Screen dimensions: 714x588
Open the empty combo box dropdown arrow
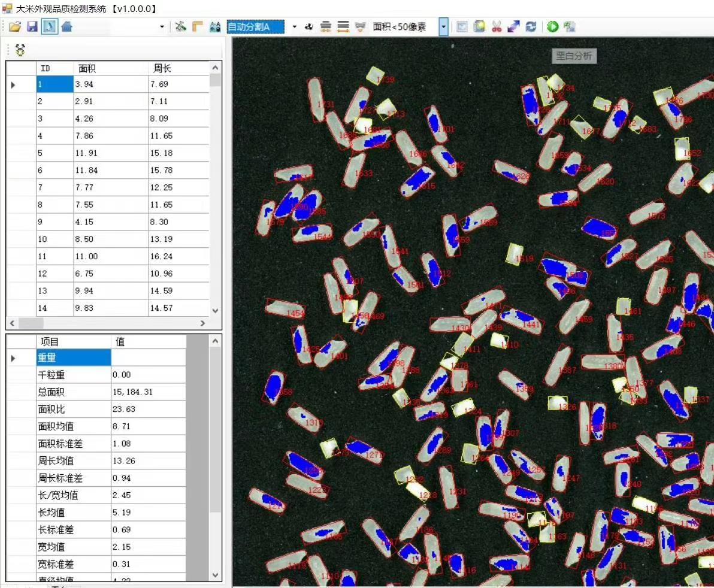tap(162, 27)
